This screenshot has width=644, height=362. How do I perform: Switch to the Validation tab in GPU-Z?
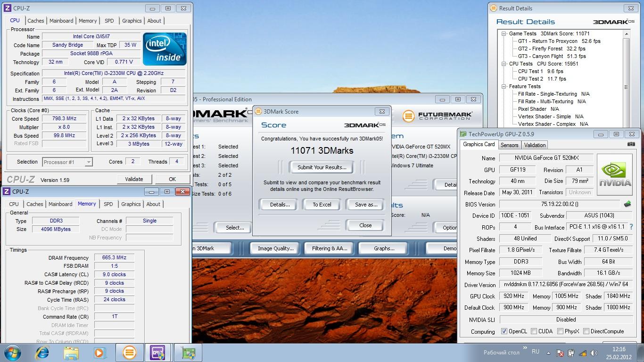(535, 145)
